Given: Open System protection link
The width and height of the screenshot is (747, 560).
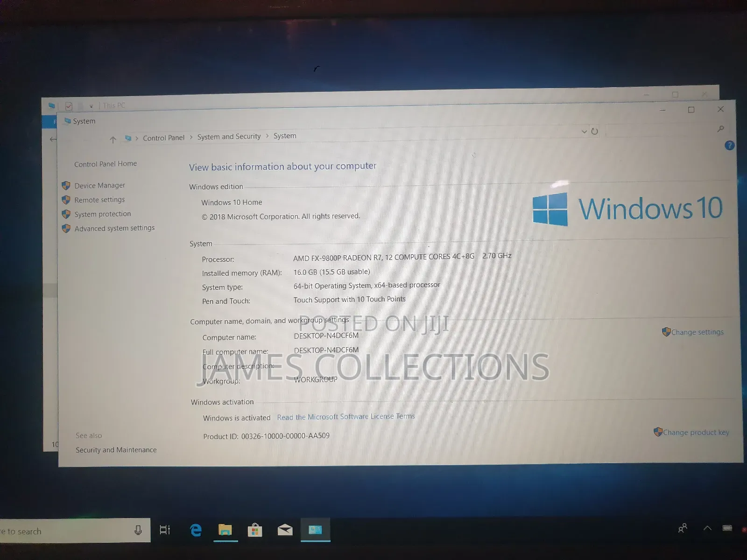Looking at the screenshot, I should (x=103, y=214).
